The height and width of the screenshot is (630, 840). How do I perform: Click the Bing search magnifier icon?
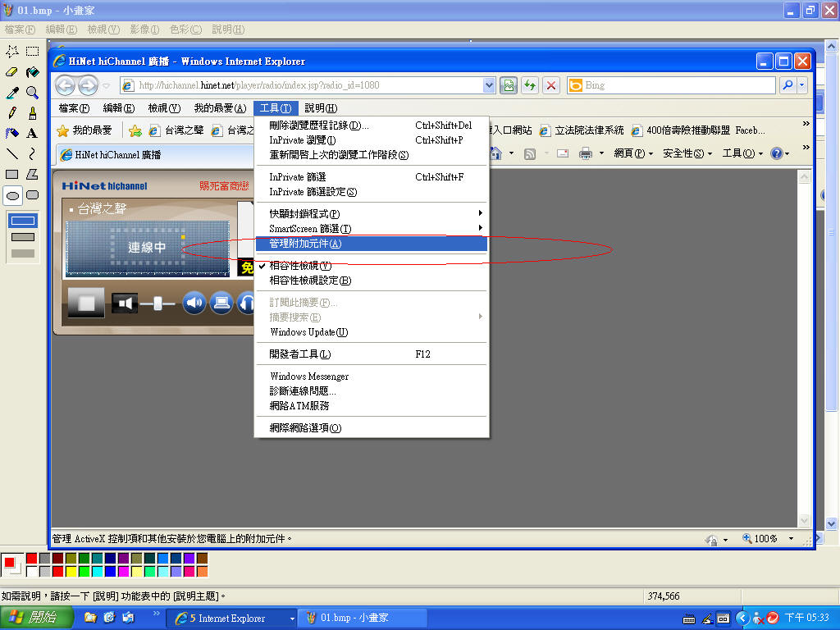coord(787,85)
